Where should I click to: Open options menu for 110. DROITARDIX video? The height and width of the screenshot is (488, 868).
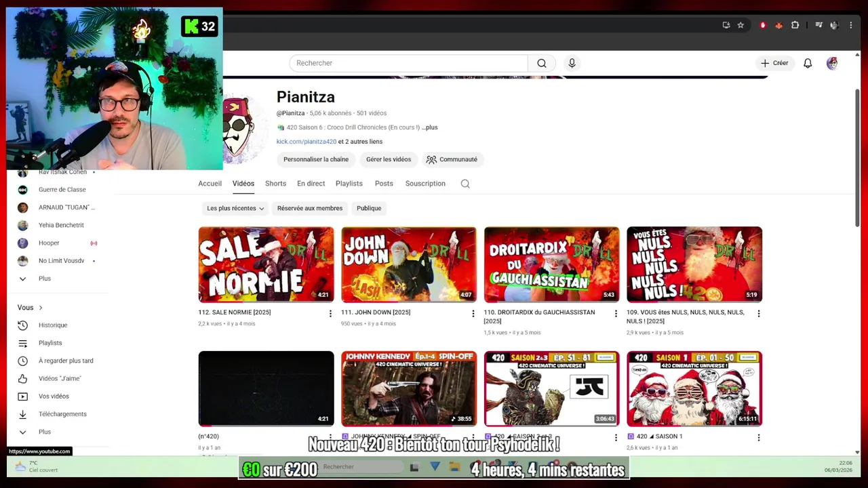(x=616, y=313)
